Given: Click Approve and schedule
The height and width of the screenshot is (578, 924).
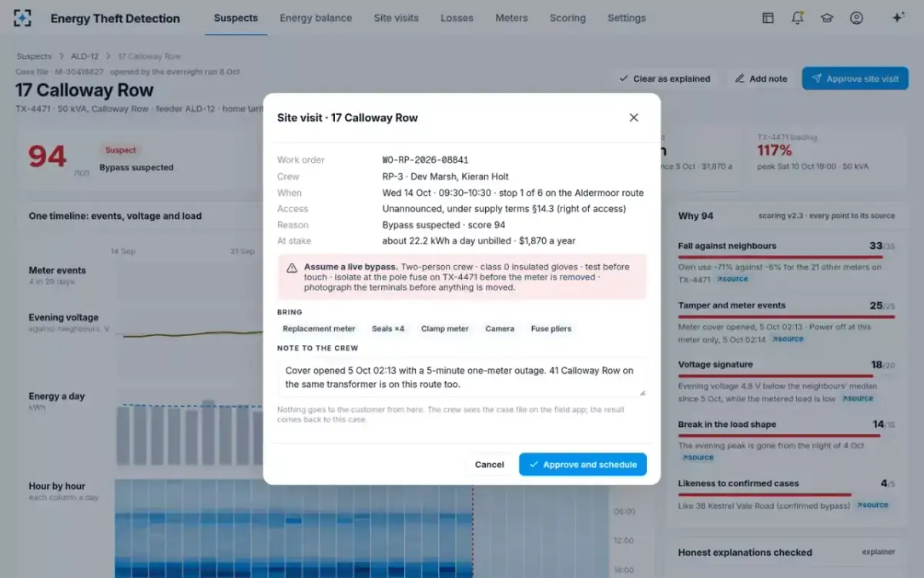Looking at the screenshot, I should point(583,465).
